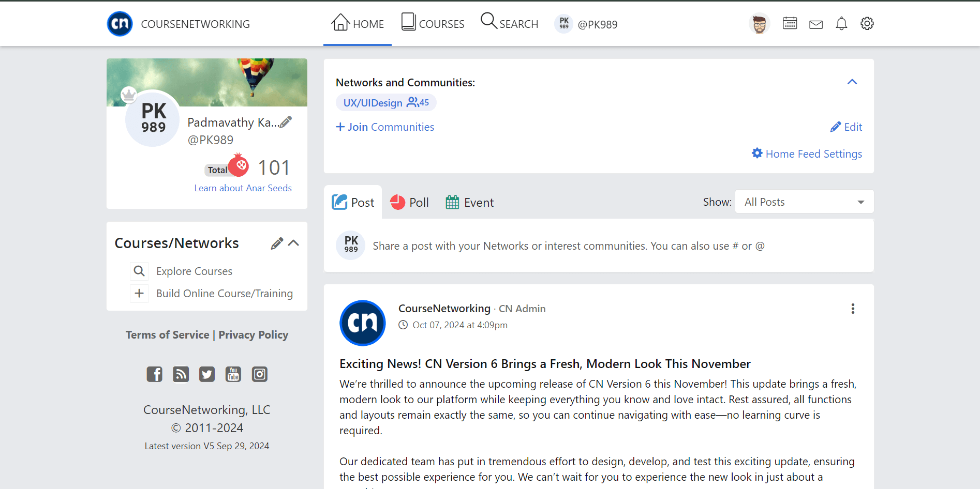Open the Search navigation item
The width and height of the screenshot is (980, 489).
(509, 23)
